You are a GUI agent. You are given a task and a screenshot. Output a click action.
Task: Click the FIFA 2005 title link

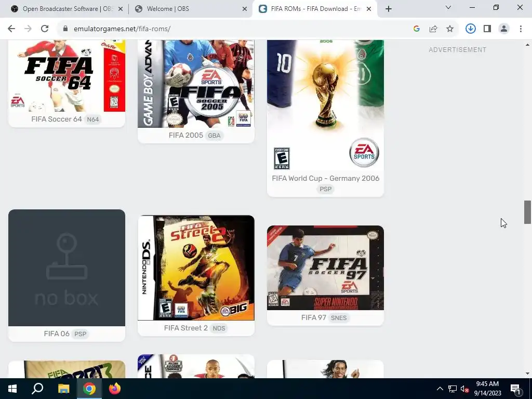click(186, 136)
